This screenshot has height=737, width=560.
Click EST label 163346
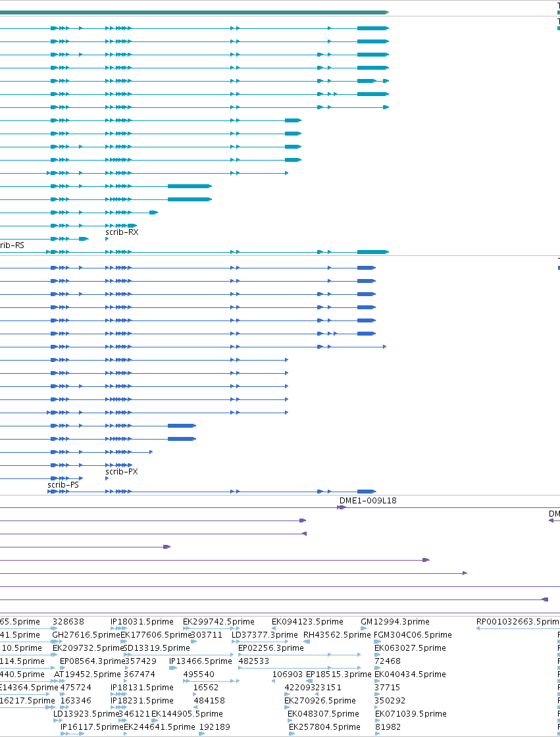click(76, 701)
